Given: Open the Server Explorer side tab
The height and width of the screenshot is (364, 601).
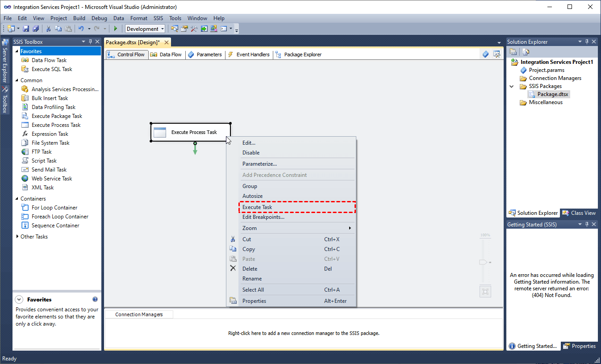Looking at the screenshot, I should coord(5,61).
